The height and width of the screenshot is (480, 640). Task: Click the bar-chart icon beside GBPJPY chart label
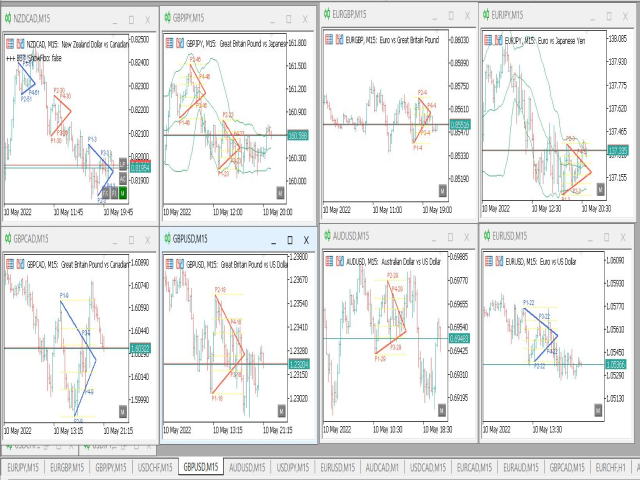click(180, 43)
